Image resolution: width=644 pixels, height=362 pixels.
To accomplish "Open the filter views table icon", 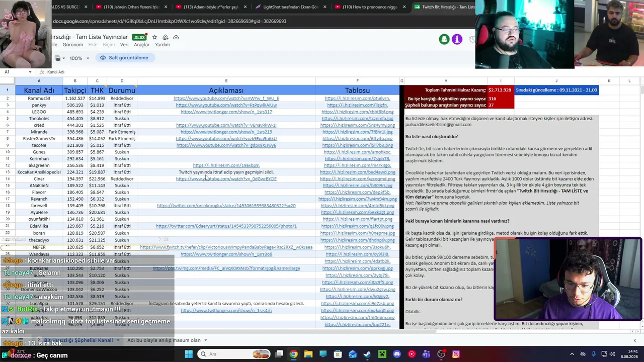I will click(x=57, y=58).
